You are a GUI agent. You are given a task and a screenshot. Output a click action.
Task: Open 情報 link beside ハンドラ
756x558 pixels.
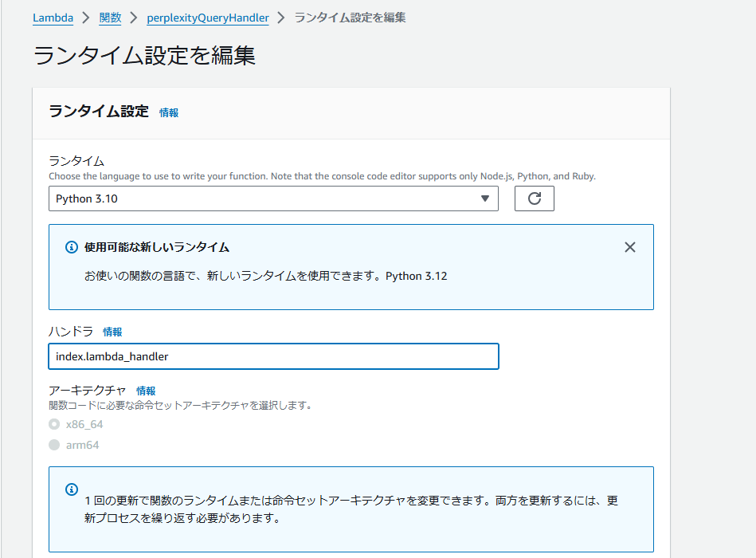[x=112, y=332]
